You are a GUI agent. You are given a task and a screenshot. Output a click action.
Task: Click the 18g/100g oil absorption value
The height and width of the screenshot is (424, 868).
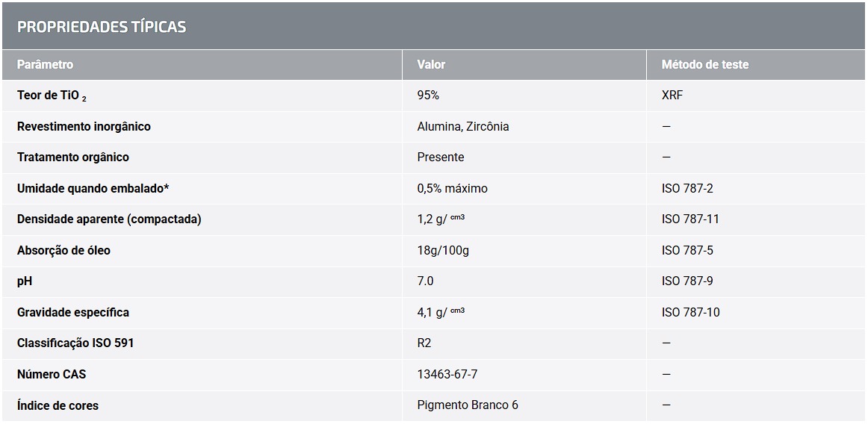443,251
